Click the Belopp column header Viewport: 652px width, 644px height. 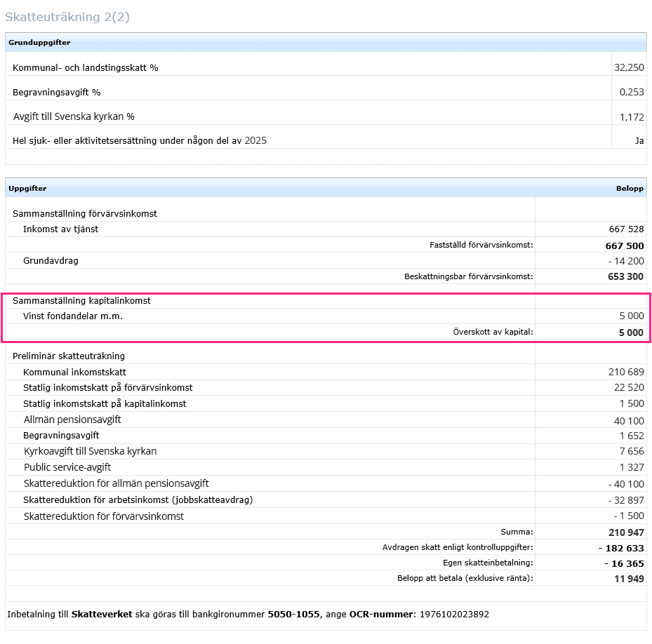point(630,189)
